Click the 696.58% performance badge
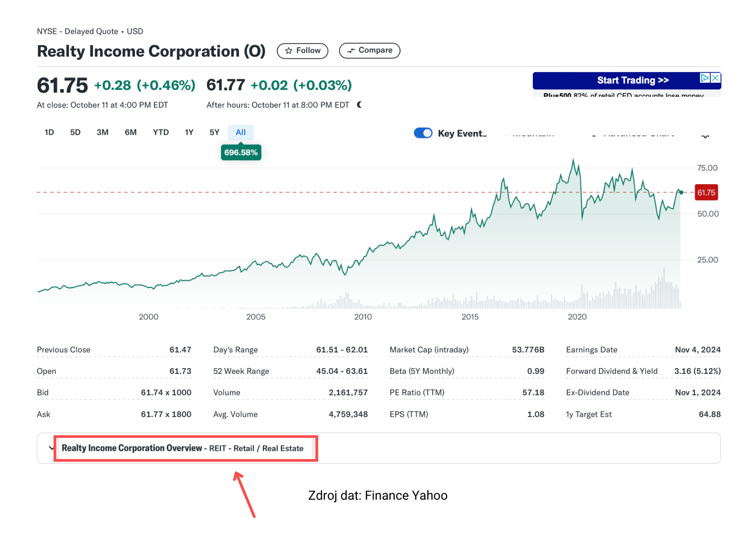This screenshot has width=756, height=536. pos(241,153)
